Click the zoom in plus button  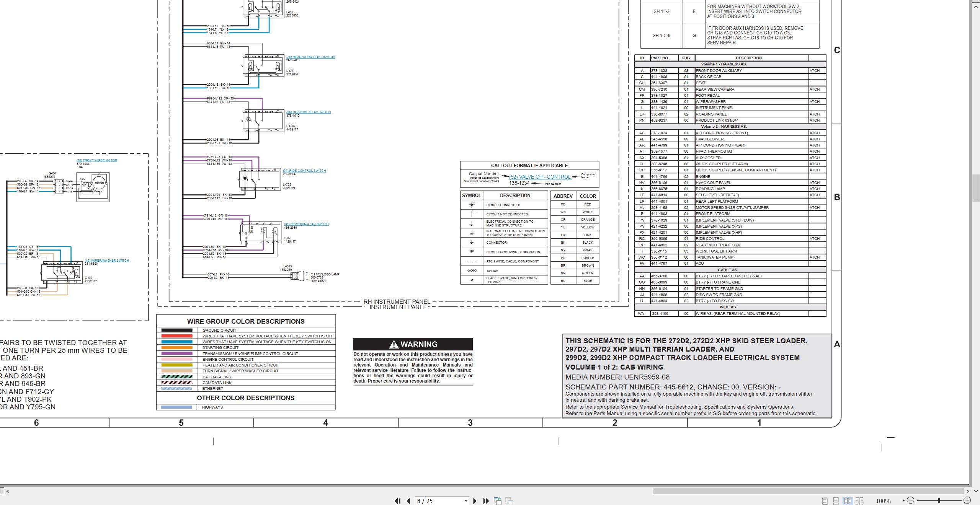tap(967, 500)
